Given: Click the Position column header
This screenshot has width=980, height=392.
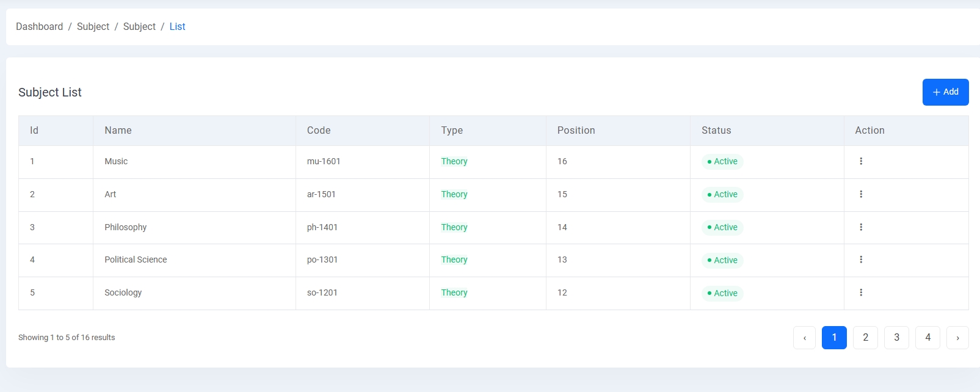Looking at the screenshot, I should pos(576,131).
